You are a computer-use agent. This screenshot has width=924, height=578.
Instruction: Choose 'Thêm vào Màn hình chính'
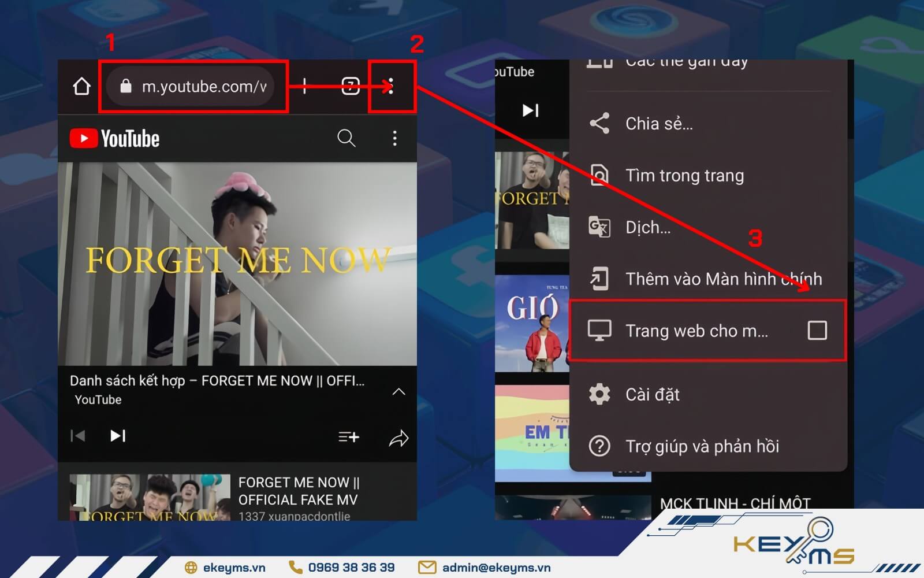(708, 279)
